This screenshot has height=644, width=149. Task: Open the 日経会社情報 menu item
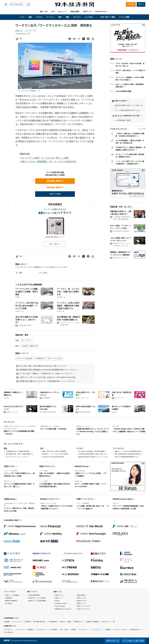tap(74, 11)
